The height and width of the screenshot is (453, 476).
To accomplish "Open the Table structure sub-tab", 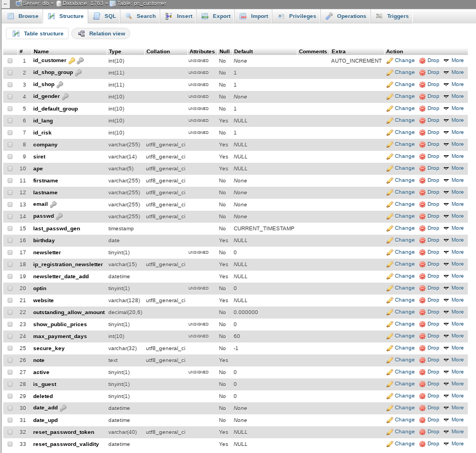I will click(x=38, y=34).
